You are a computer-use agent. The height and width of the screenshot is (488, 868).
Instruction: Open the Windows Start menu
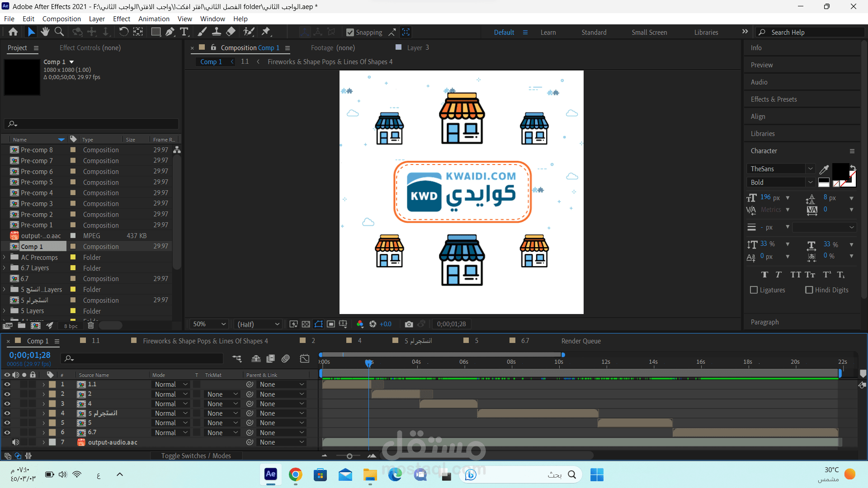click(x=597, y=474)
